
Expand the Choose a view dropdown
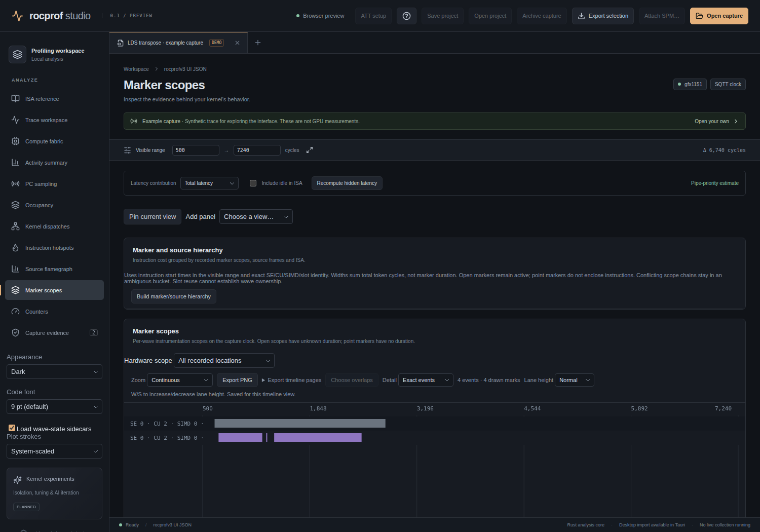pyautogui.click(x=256, y=217)
